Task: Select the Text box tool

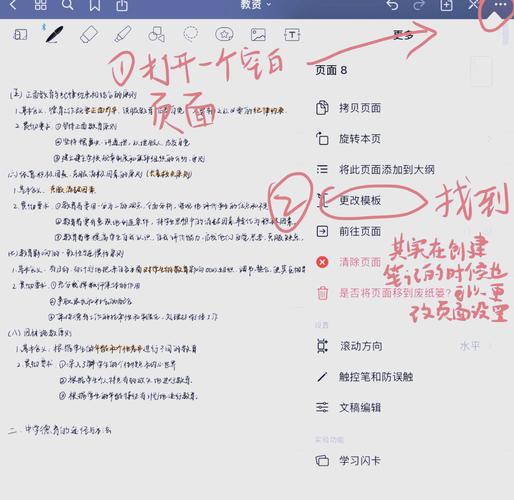Action: 292,35
